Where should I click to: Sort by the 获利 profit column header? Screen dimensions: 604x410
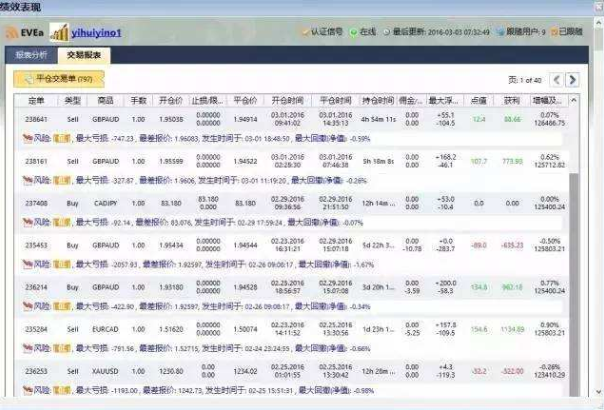click(512, 101)
